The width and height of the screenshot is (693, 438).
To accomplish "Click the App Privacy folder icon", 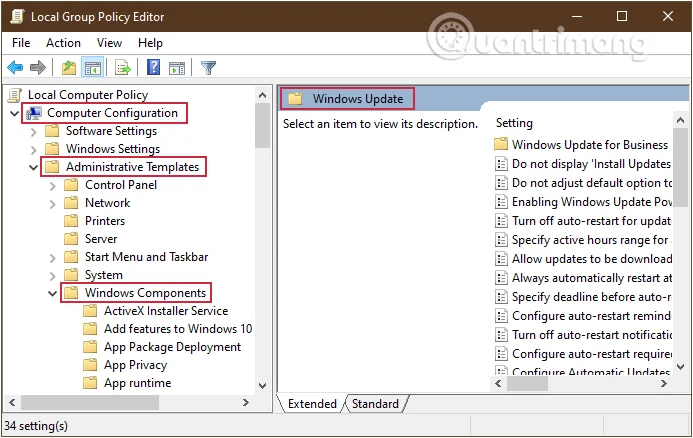I will pyautogui.click(x=90, y=365).
